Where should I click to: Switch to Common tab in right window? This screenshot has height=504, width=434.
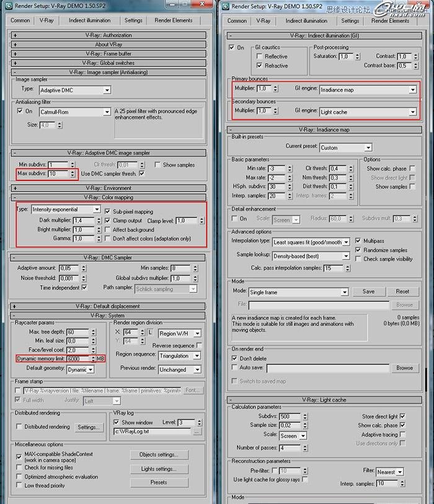pyautogui.click(x=237, y=21)
